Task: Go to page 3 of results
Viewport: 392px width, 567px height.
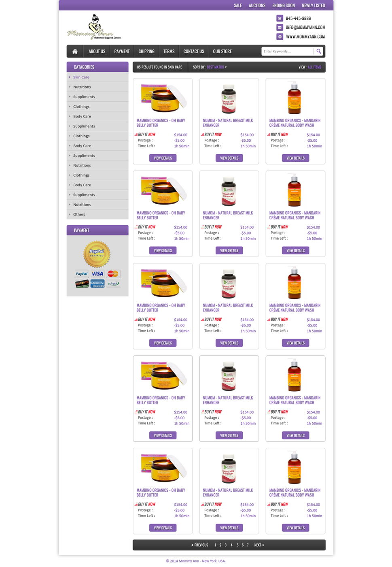Action: click(226, 545)
